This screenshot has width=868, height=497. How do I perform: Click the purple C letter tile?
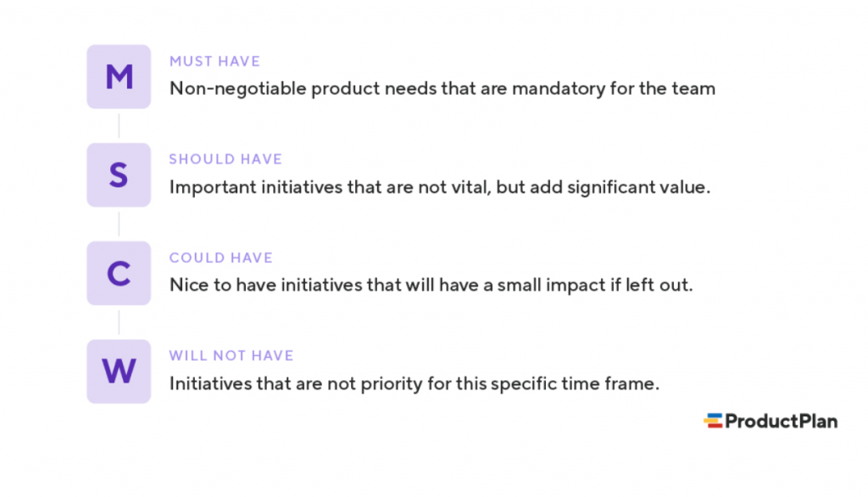pos(119,273)
